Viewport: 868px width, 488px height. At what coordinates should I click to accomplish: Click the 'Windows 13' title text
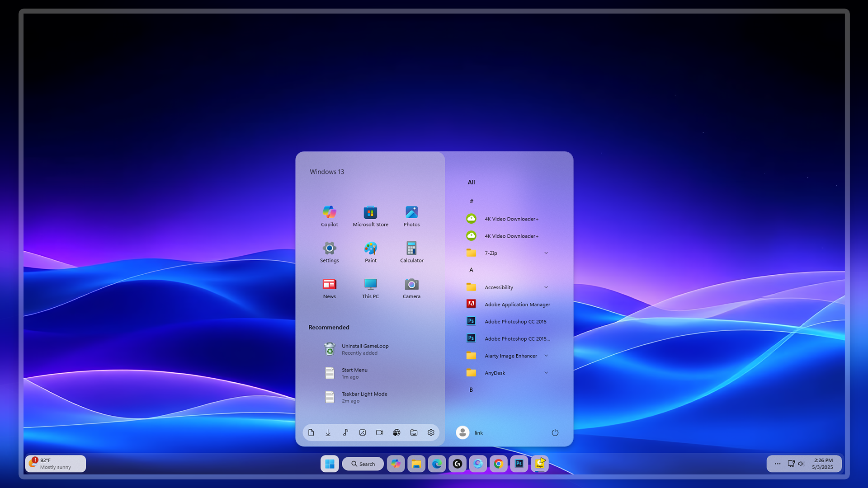(x=327, y=172)
